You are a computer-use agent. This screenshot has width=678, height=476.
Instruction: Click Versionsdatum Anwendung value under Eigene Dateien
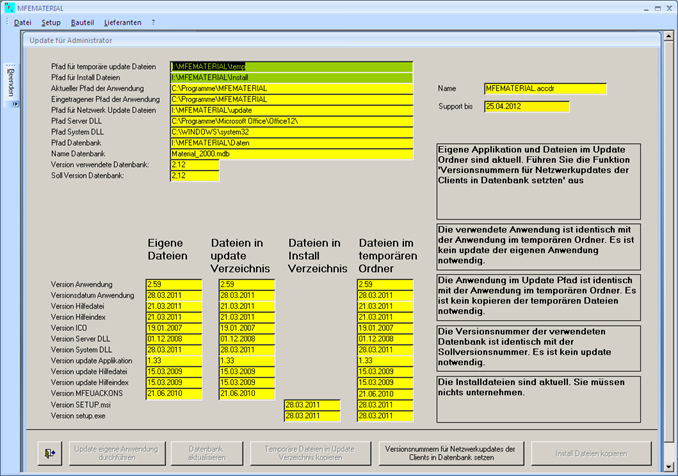point(174,295)
